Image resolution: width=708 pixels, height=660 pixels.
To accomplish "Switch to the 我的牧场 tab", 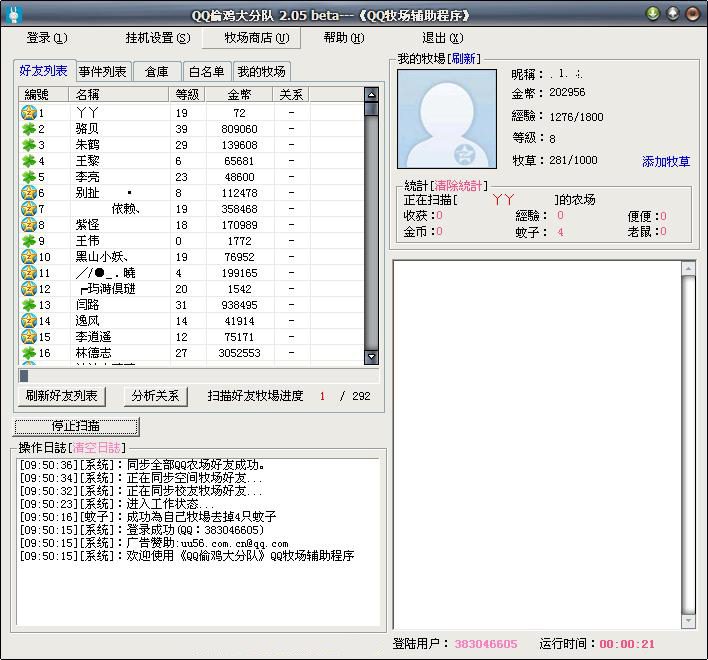I will 261,72.
